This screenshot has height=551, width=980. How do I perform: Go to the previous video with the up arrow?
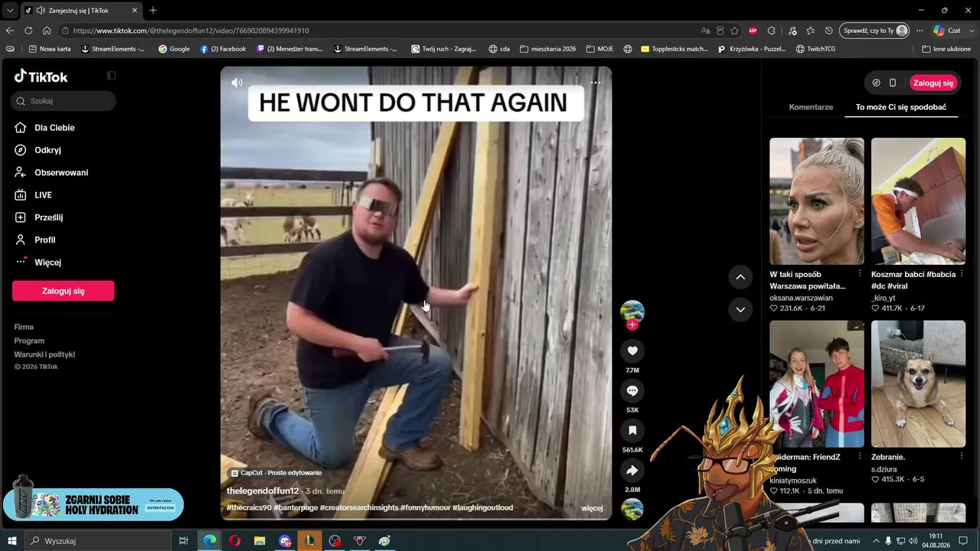(740, 277)
